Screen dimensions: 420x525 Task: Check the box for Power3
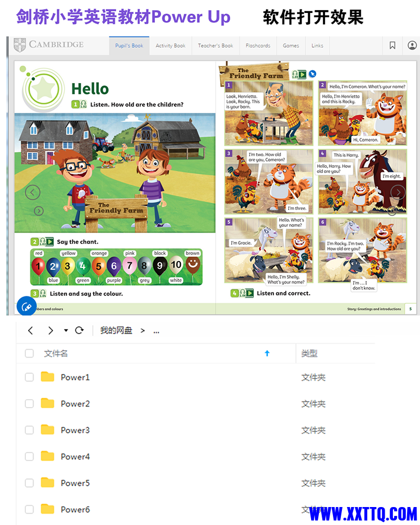[29, 430]
